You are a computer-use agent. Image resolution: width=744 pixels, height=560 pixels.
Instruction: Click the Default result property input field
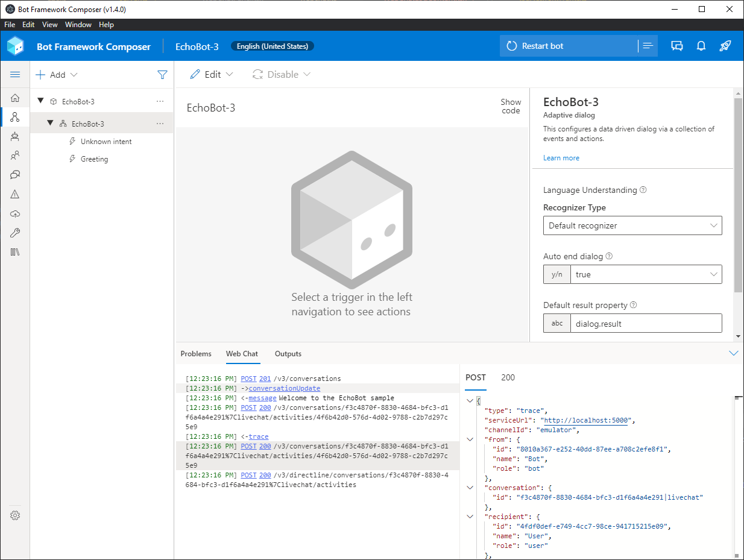click(x=646, y=323)
